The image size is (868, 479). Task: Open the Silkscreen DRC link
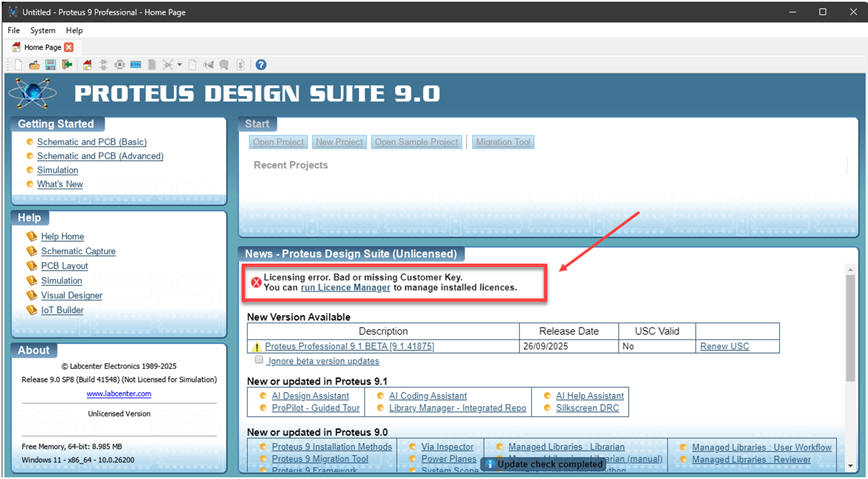coord(587,408)
